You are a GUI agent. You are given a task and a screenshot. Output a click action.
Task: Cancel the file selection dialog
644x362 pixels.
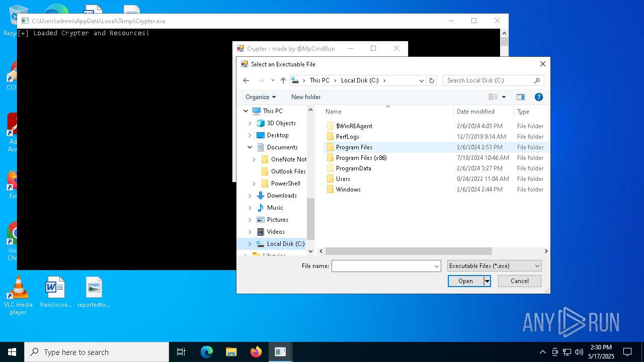(x=520, y=281)
